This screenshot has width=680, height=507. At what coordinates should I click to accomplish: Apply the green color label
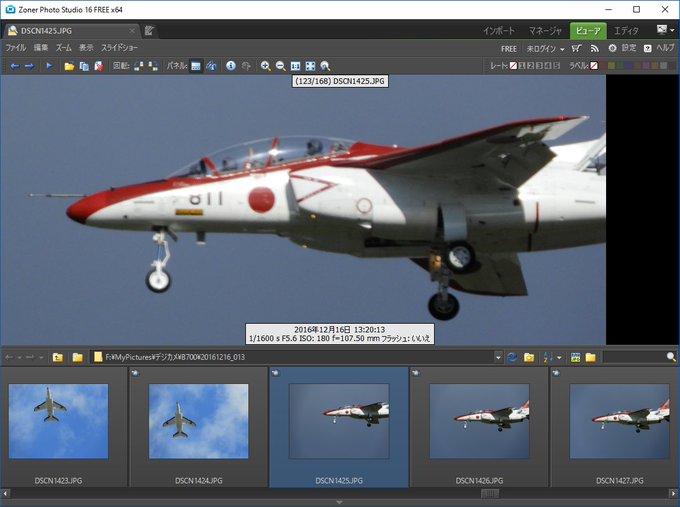click(x=620, y=65)
